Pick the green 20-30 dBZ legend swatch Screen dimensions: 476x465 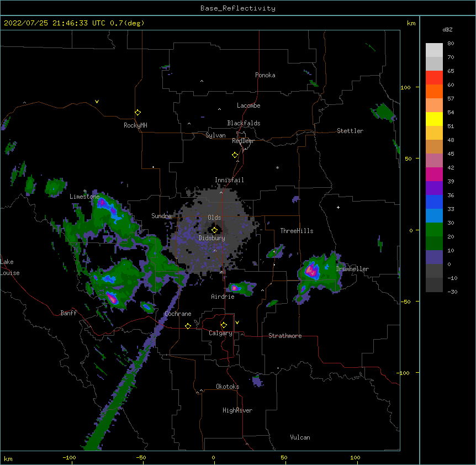pos(434,230)
